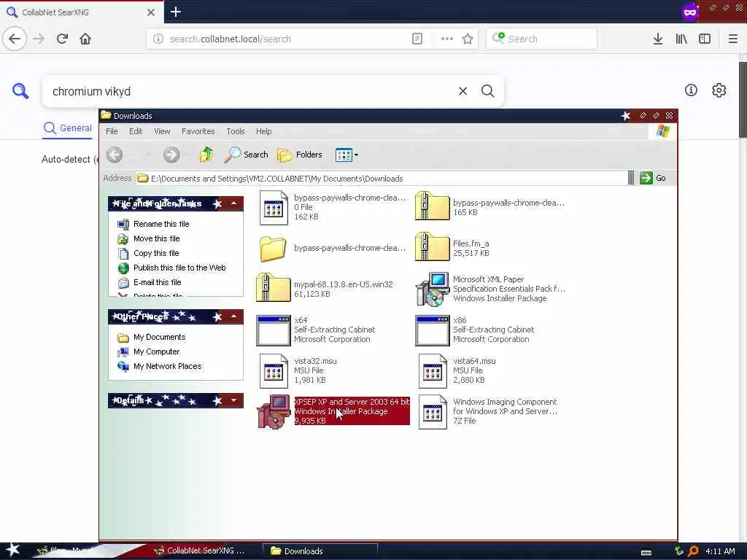Select x64 Self-Extracting Cabinet file
Screen dimensions: 747x560
(x=273, y=330)
